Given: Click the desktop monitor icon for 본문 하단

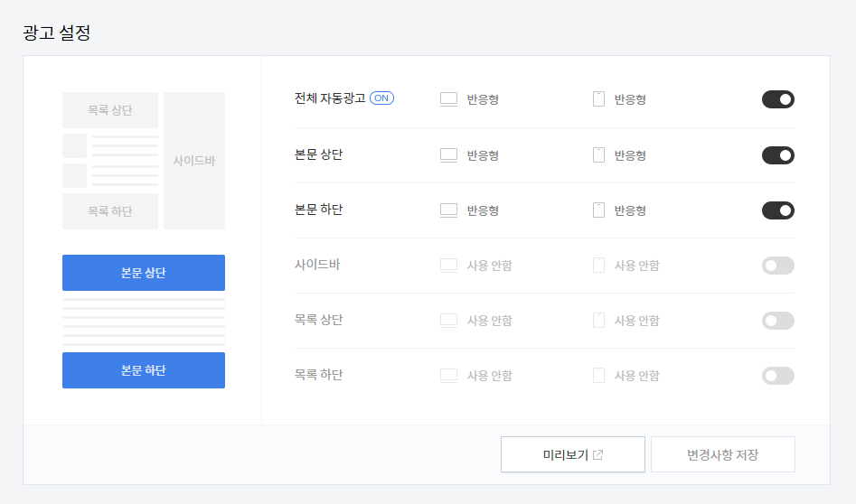Looking at the screenshot, I should click(x=448, y=210).
